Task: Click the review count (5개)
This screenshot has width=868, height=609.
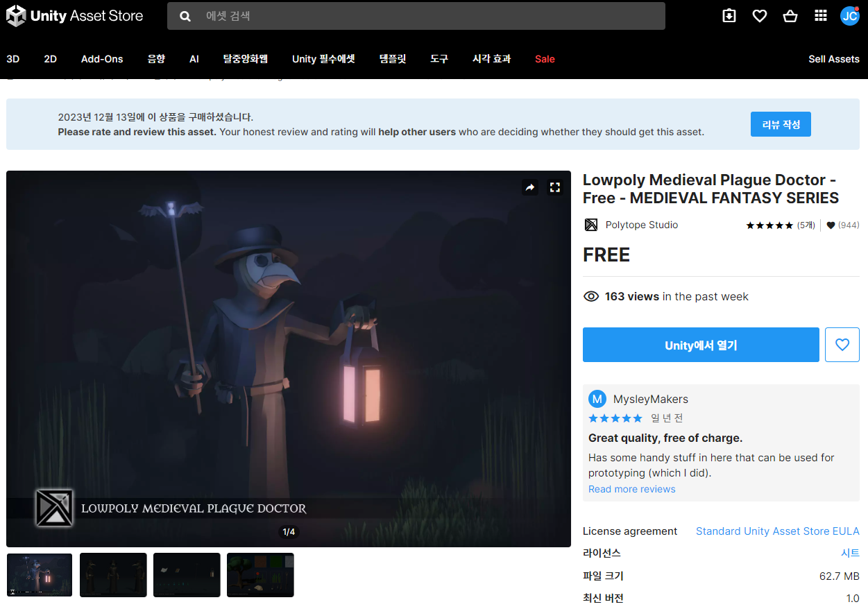Action: coord(806,225)
